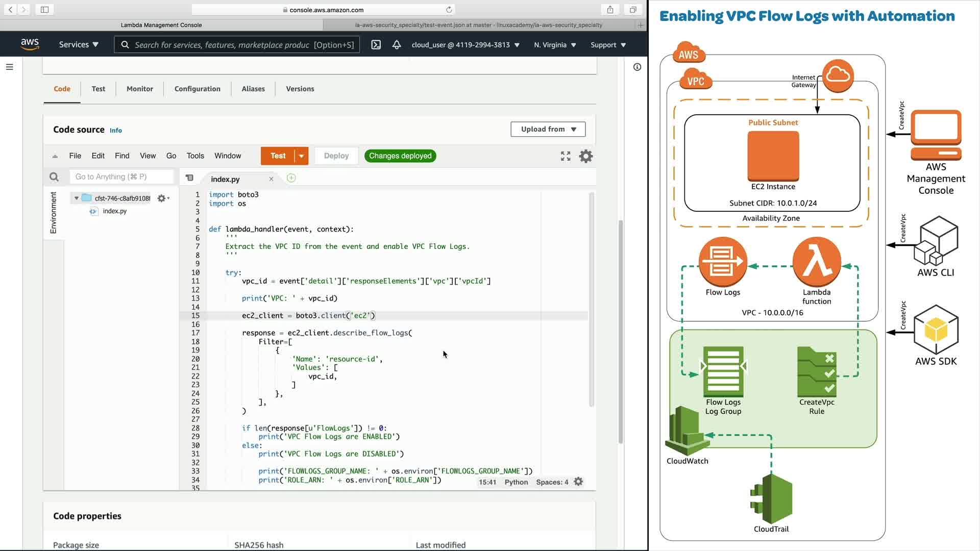The width and height of the screenshot is (980, 551).
Task: Open the status bar preferences gear icon
Action: (578, 482)
